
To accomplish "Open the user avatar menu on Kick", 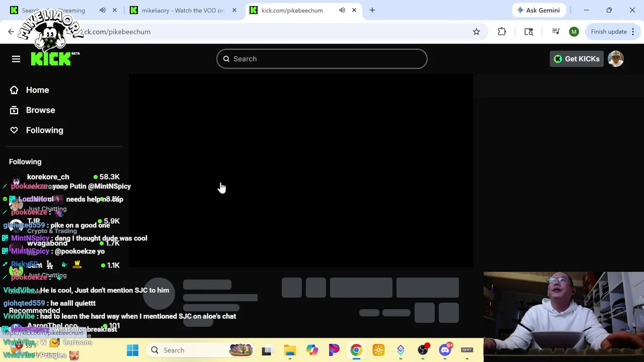I will (x=616, y=59).
